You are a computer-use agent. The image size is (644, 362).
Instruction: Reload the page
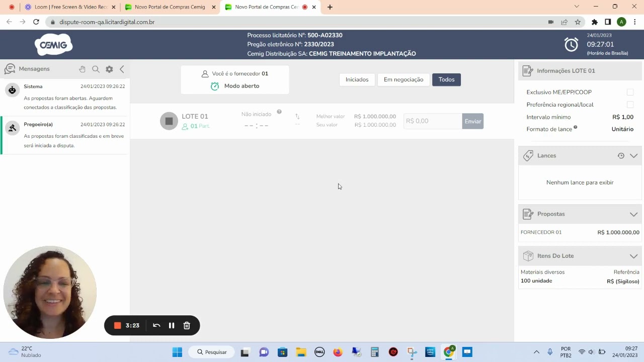coord(36,22)
